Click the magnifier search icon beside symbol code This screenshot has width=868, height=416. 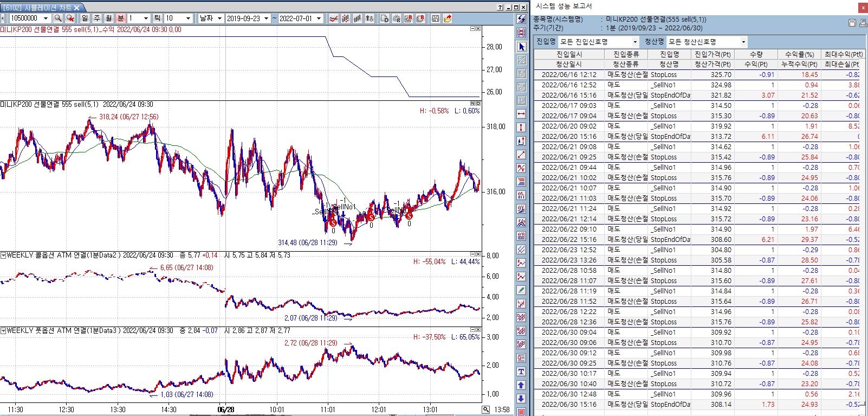coord(58,18)
